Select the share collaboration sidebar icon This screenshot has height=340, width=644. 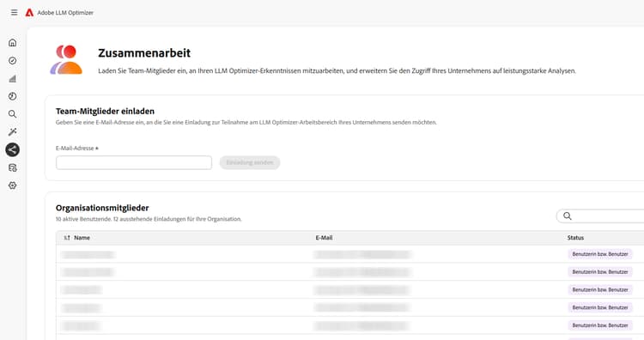tap(13, 150)
